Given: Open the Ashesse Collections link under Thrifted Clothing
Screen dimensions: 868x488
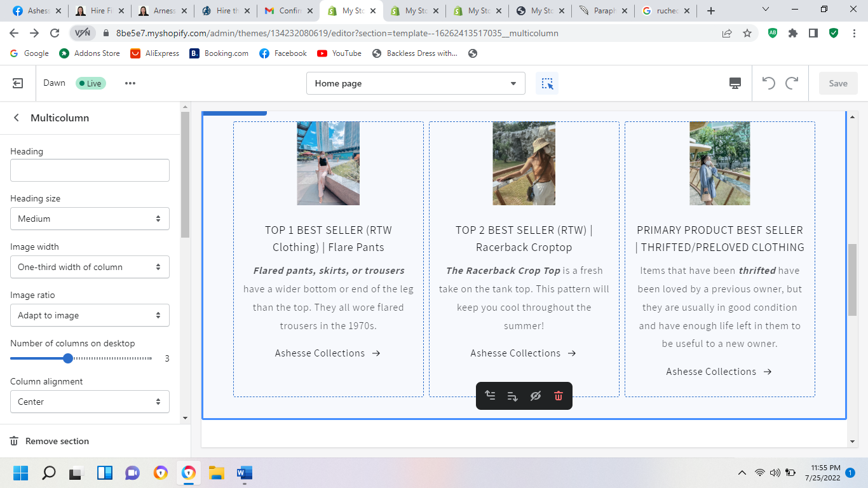Looking at the screenshot, I should pos(719,372).
